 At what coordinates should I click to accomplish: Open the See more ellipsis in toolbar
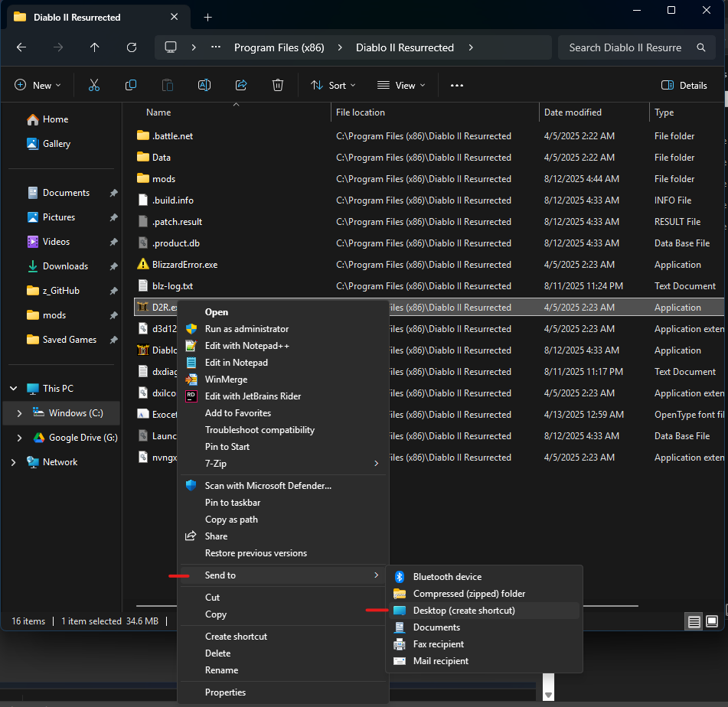click(457, 86)
